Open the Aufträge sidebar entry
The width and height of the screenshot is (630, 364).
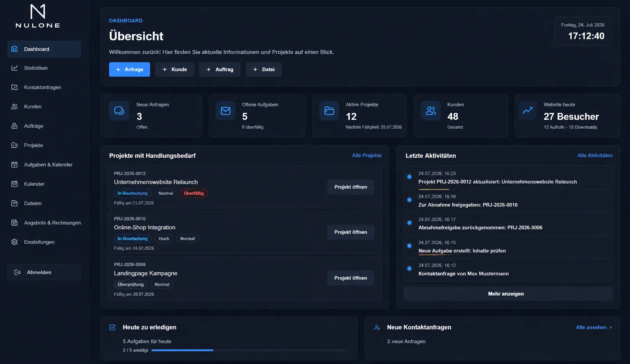click(44, 126)
